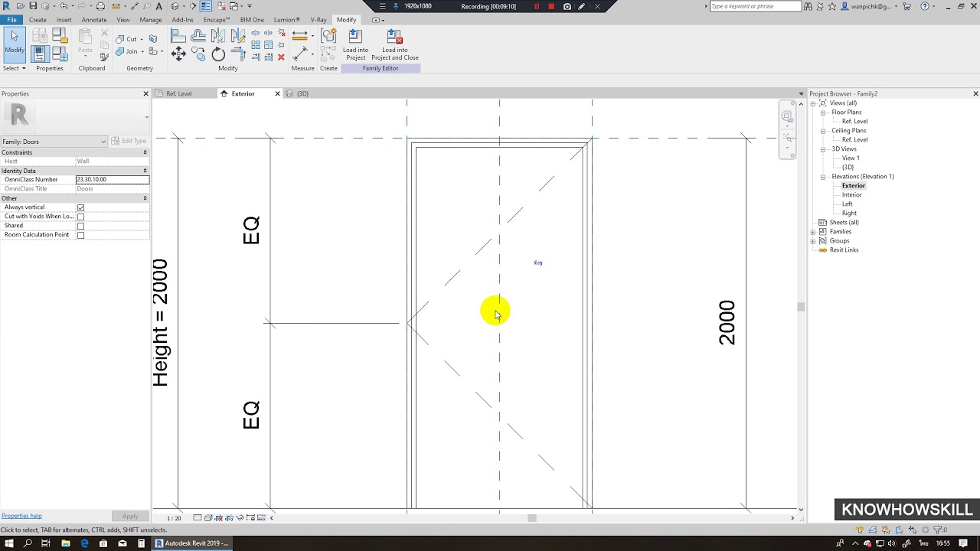Close the Properties palette
This screenshot has height=551, width=980.
pyautogui.click(x=145, y=93)
